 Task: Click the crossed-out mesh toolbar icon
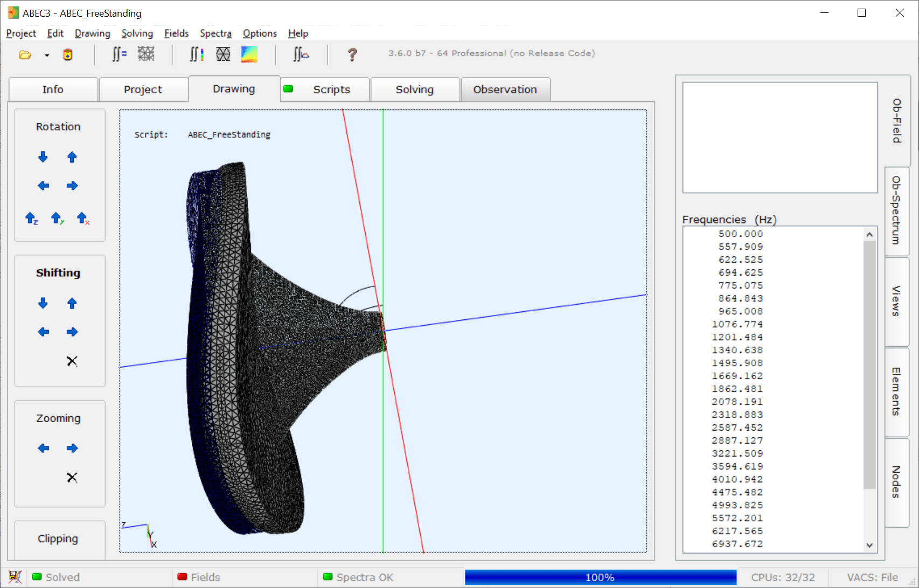click(x=146, y=54)
